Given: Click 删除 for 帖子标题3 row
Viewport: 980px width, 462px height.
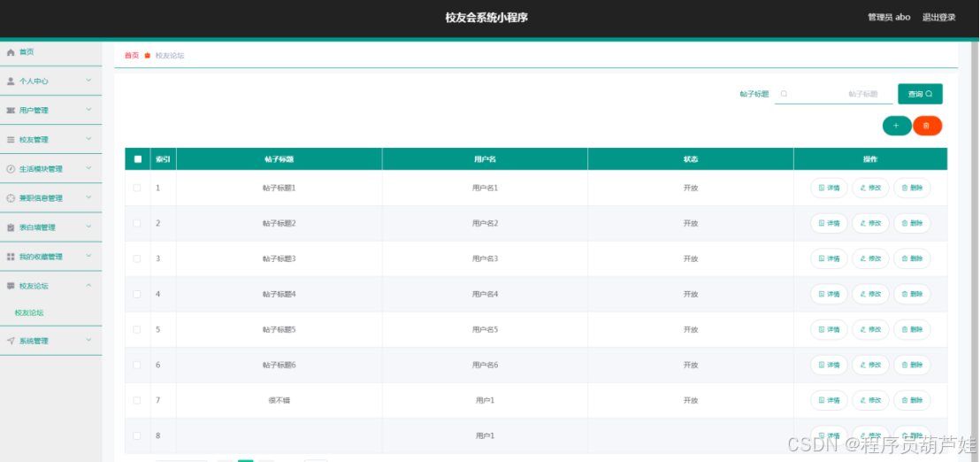Looking at the screenshot, I should pos(912,258).
